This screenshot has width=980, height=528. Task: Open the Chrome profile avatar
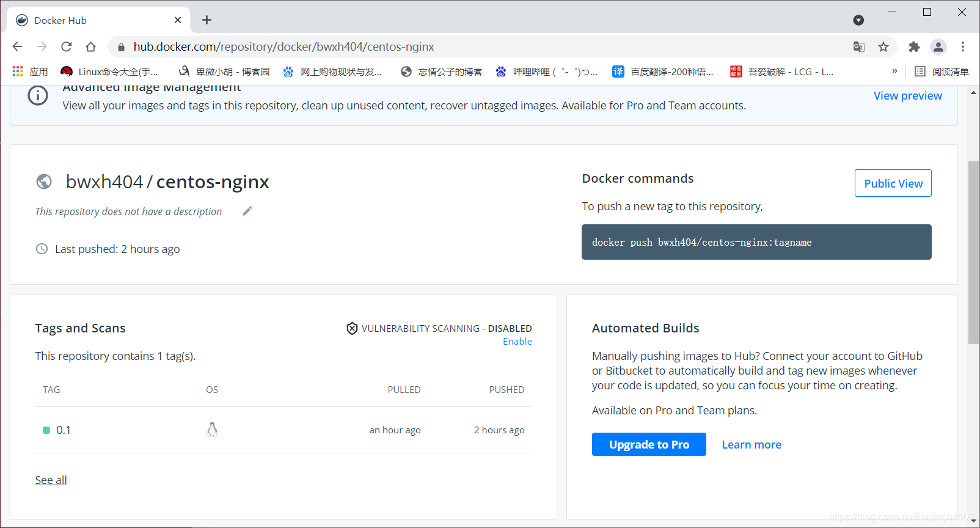pyautogui.click(x=938, y=46)
